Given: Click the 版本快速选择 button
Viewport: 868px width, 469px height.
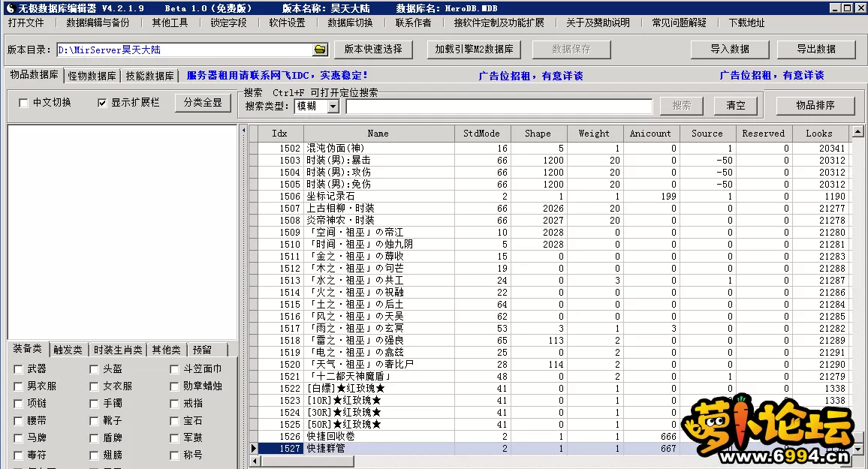Looking at the screenshot, I should [x=373, y=50].
